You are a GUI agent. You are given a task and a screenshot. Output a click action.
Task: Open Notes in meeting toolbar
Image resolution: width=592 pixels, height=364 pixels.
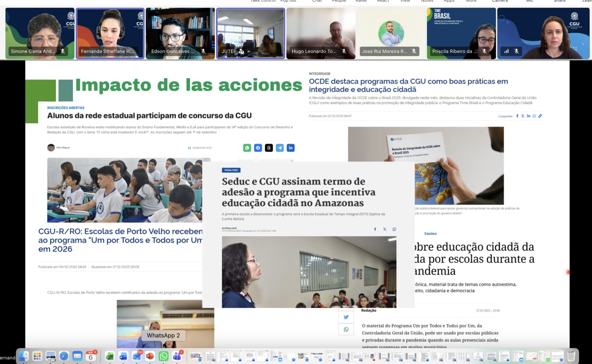point(427,1)
